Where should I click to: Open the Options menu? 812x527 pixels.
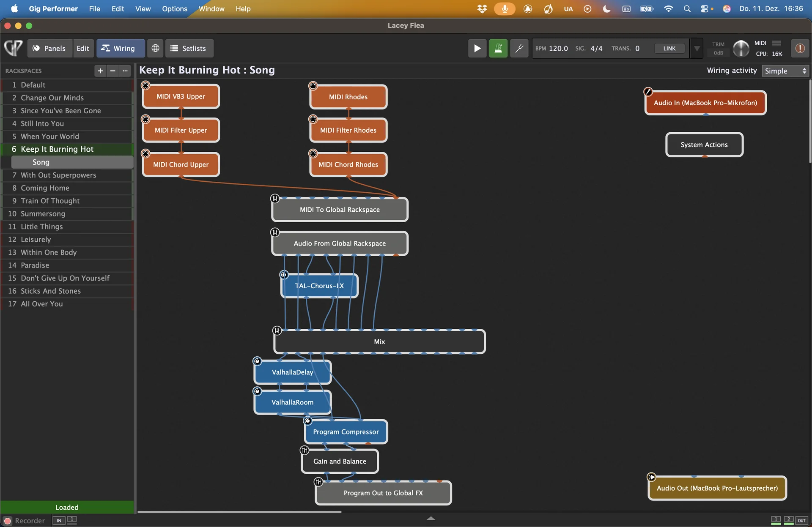(174, 8)
